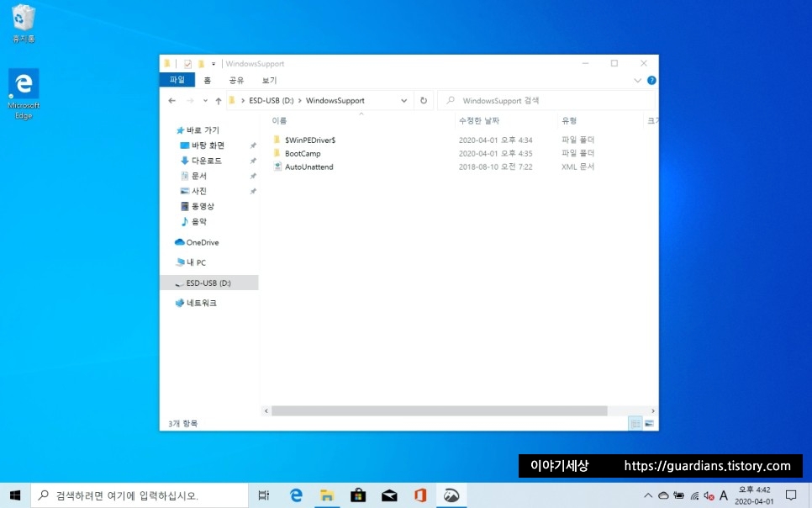Sort by the 이름 column header

tap(279, 121)
